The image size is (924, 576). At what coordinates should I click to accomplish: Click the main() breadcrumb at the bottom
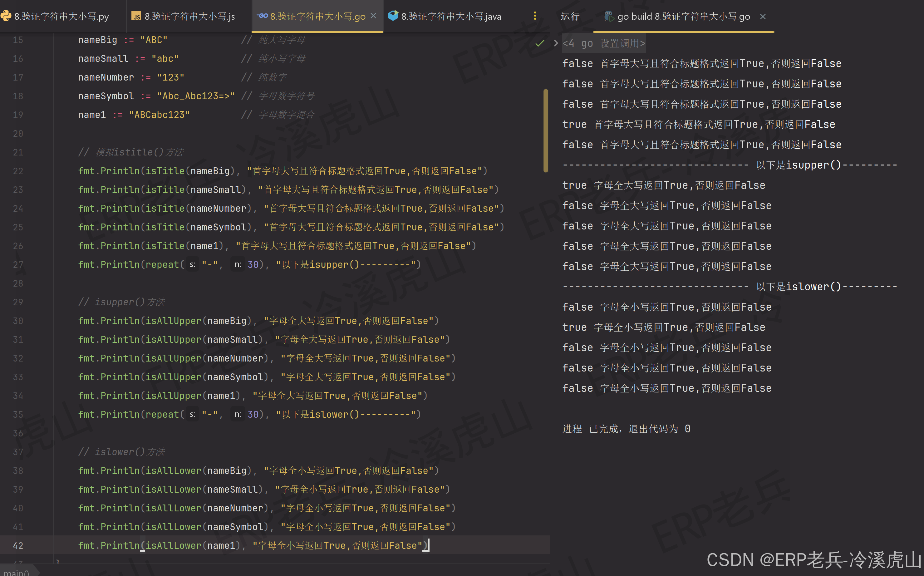[16, 572]
